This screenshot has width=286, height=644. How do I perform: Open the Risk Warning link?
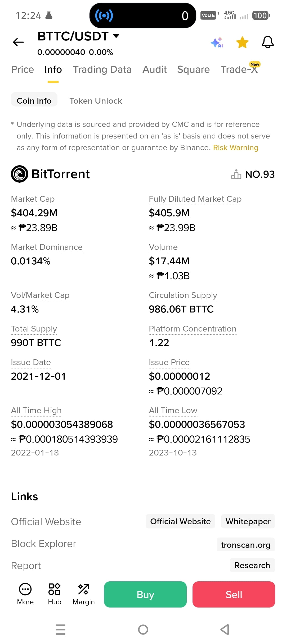tap(236, 148)
